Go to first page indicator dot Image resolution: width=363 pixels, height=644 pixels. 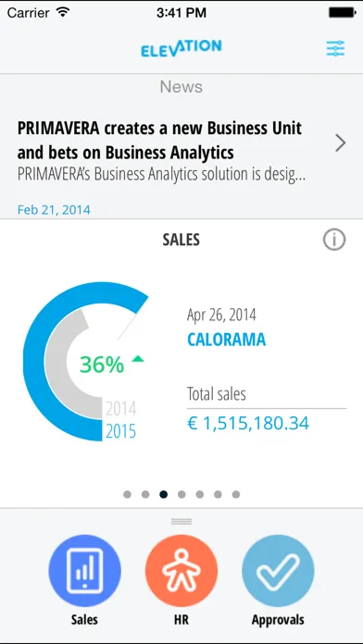128,494
